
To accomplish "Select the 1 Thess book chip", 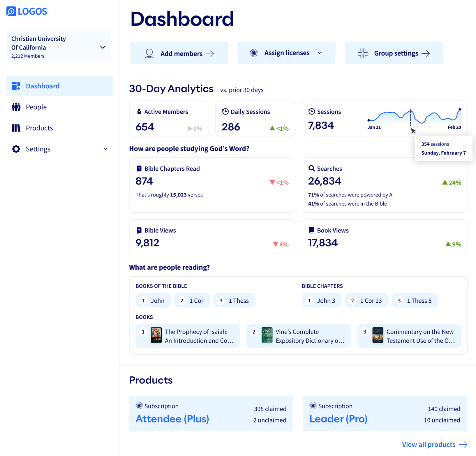I will click(235, 300).
